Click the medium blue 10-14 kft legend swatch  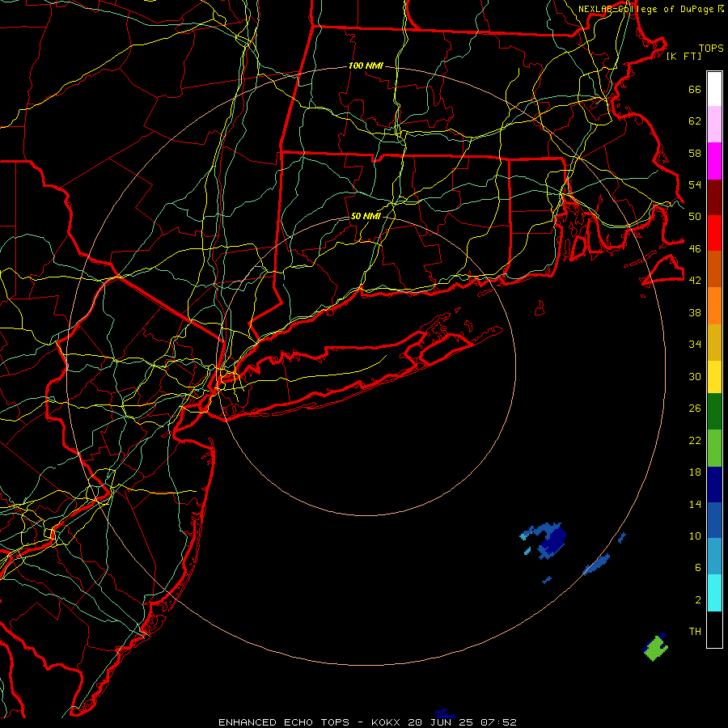click(x=714, y=520)
